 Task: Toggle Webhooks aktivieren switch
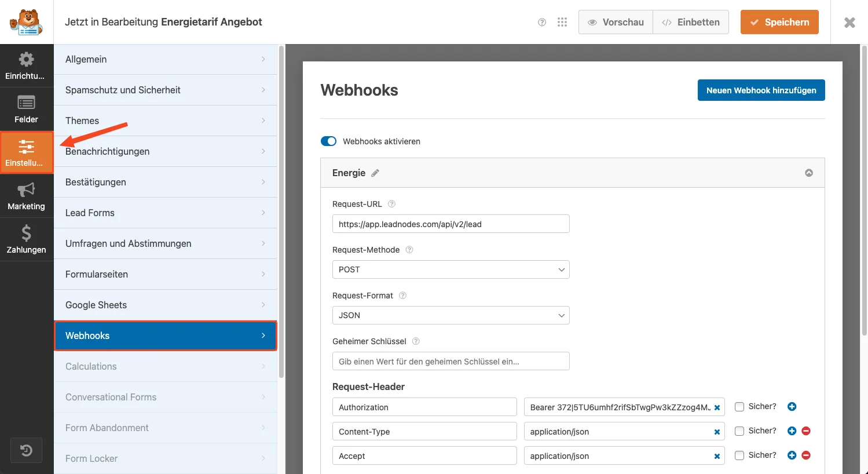(x=328, y=141)
